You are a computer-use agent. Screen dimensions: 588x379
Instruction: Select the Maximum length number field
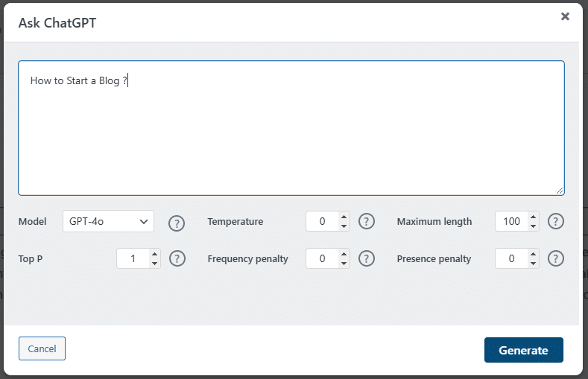[516, 221]
